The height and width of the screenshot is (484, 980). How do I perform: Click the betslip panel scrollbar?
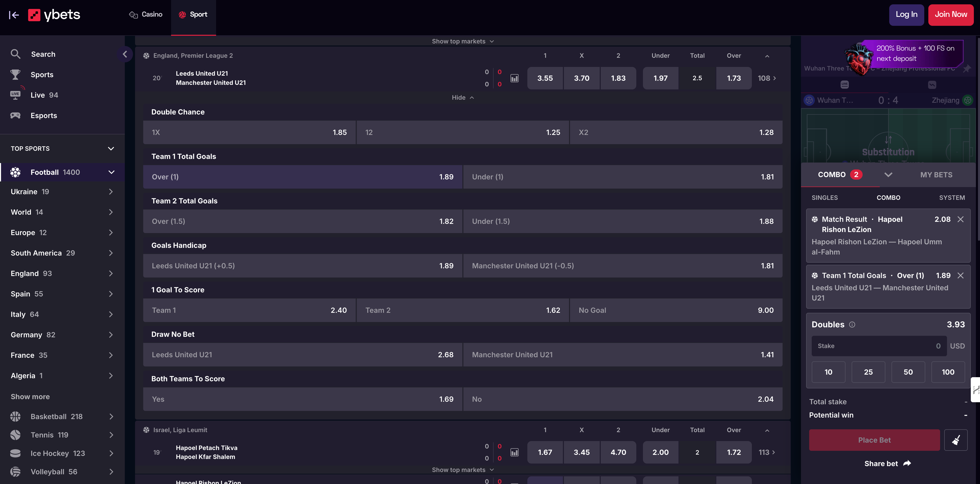[x=978, y=139]
